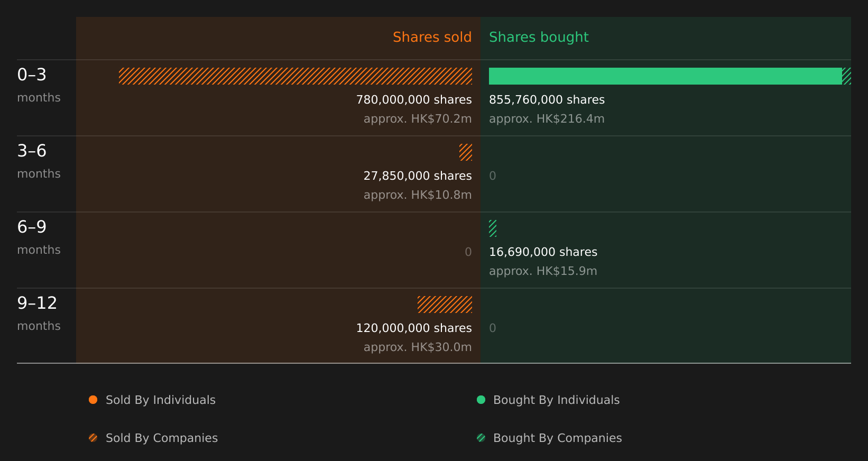868x461 pixels.
Task: Click the 27,850,000 shares value
Action: click(418, 176)
